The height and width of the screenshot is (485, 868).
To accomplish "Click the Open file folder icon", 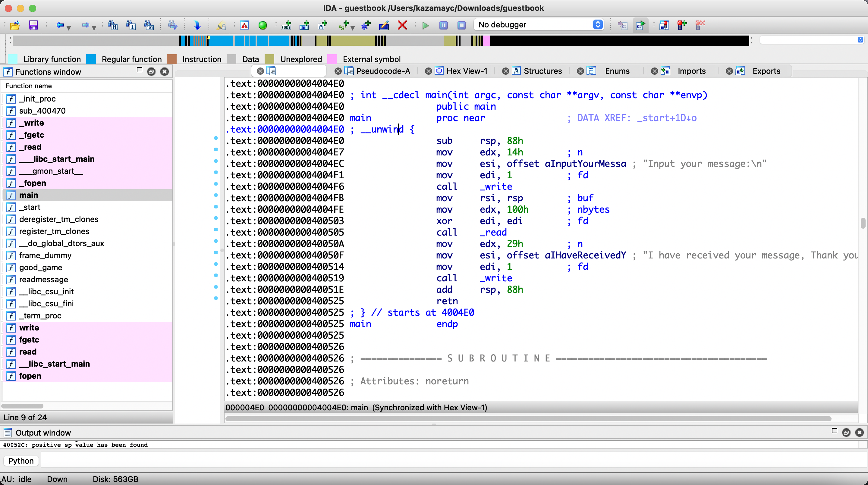I will click(15, 25).
